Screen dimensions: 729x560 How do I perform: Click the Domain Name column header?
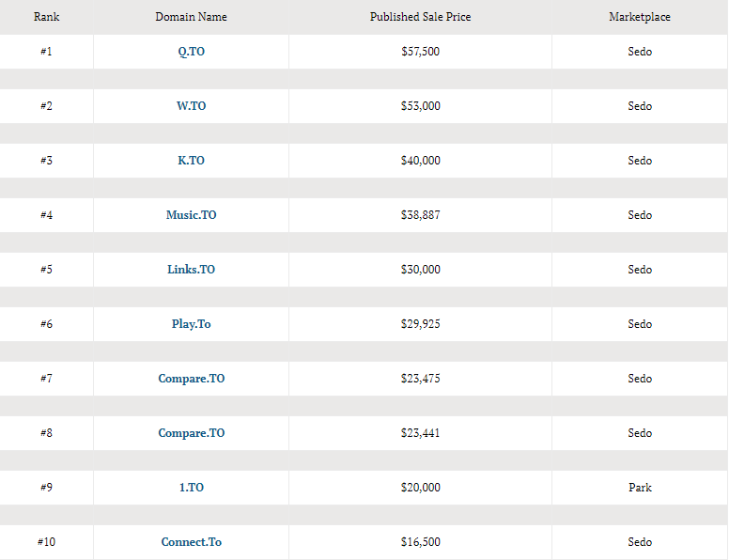tap(191, 17)
